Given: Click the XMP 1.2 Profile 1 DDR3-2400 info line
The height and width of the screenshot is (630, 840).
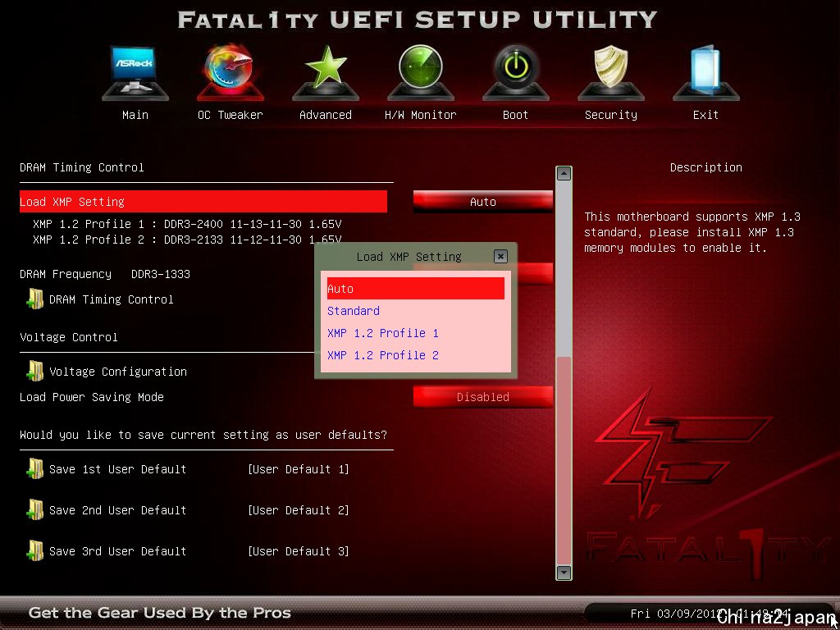Looking at the screenshot, I should [187, 224].
